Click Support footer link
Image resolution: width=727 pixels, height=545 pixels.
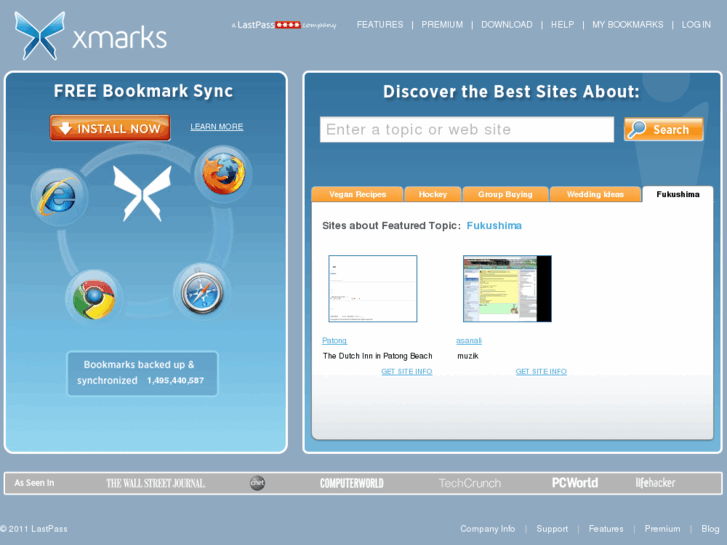point(552,529)
